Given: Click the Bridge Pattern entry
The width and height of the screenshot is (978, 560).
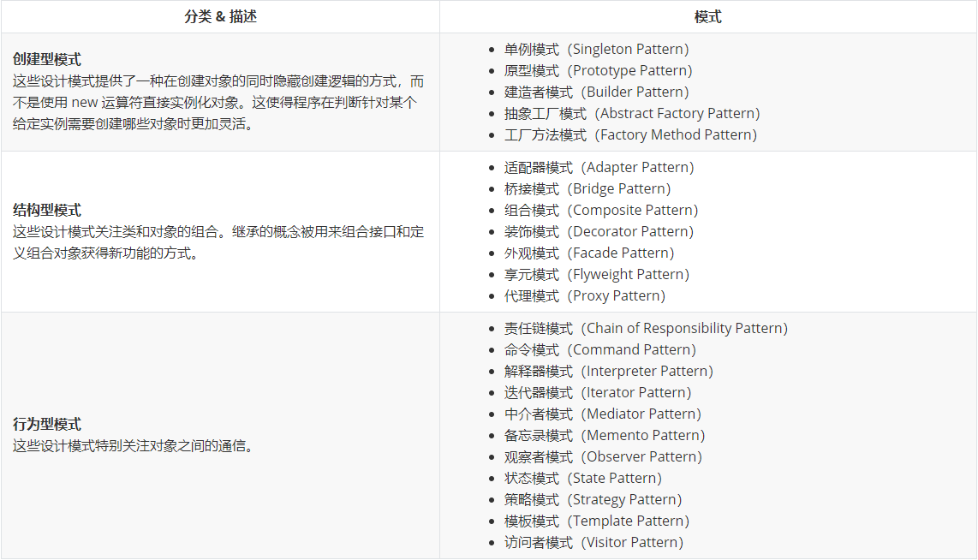Looking at the screenshot, I should tap(587, 189).
